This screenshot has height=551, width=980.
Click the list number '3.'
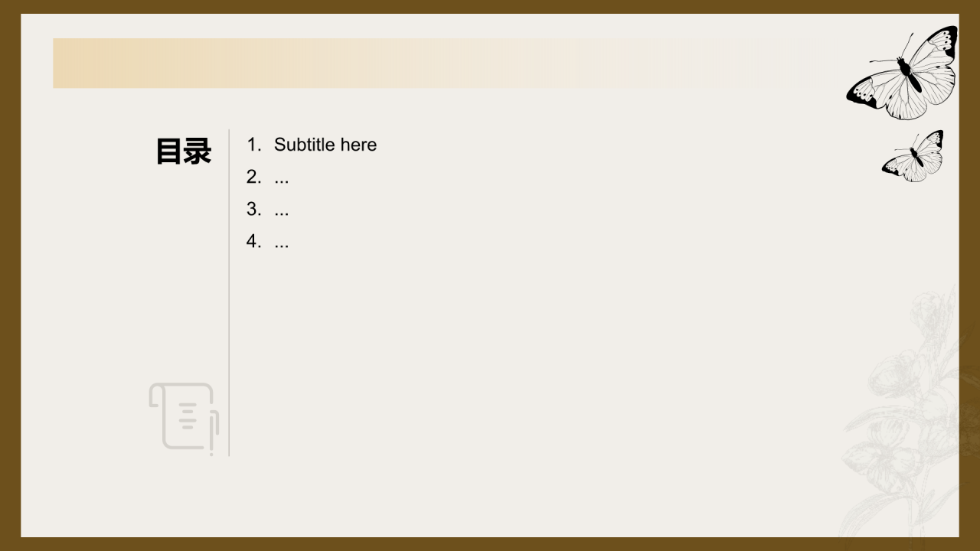[x=254, y=209]
